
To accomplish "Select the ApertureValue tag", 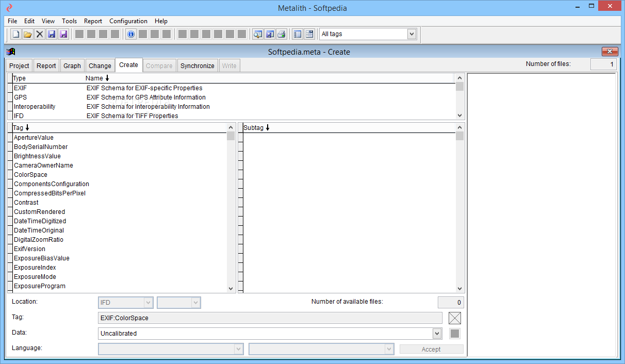I will pos(120,138).
